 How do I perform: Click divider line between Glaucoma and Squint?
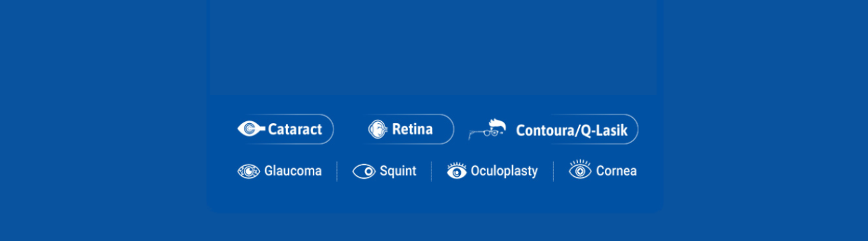click(x=337, y=171)
